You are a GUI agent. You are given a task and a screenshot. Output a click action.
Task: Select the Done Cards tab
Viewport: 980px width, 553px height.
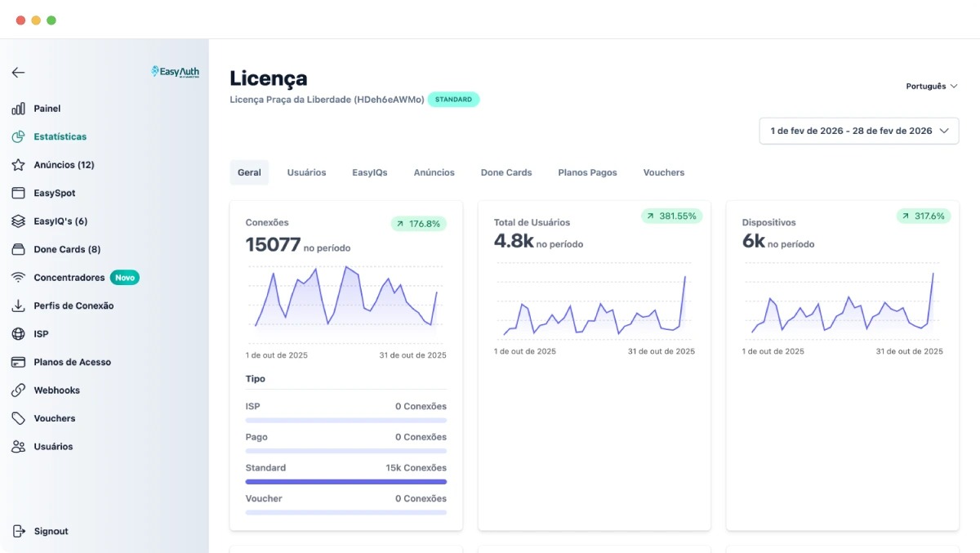point(506,172)
